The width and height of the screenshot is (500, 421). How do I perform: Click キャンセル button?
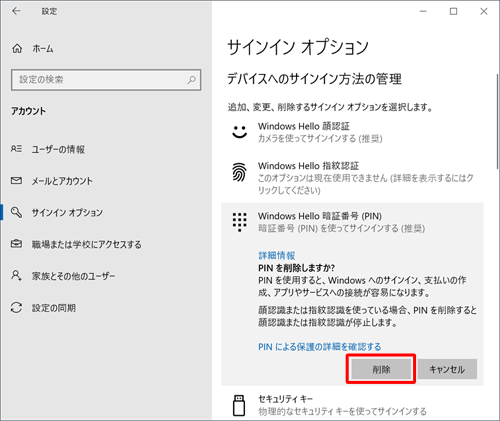(447, 369)
